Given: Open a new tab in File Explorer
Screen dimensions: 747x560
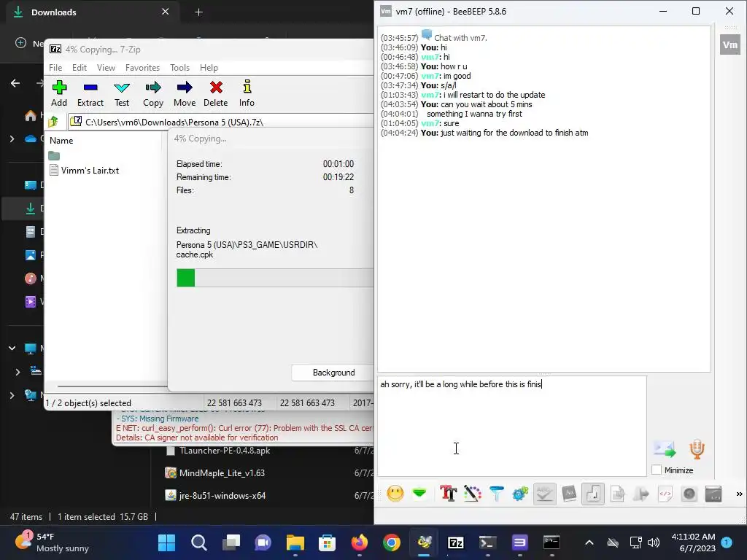Looking at the screenshot, I should point(198,12).
